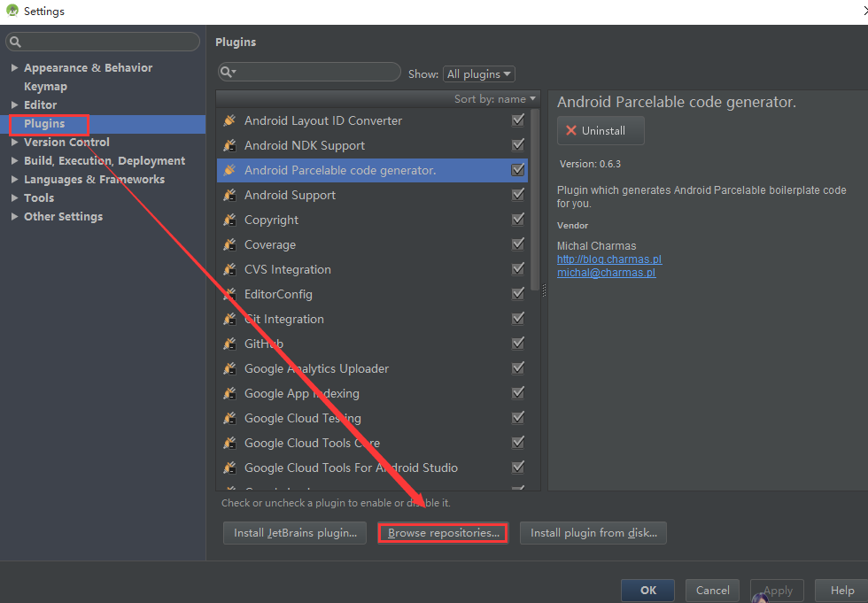This screenshot has width=868, height=603.
Task: Select Keymap in the settings sidebar
Action: point(45,87)
